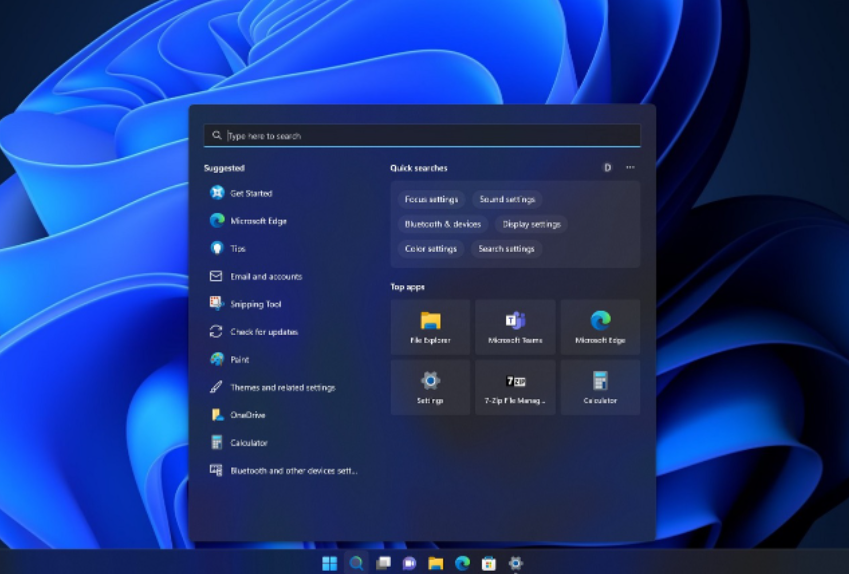Click the Color settings quick search
The image size is (849, 574).
pyautogui.click(x=429, y=249)
